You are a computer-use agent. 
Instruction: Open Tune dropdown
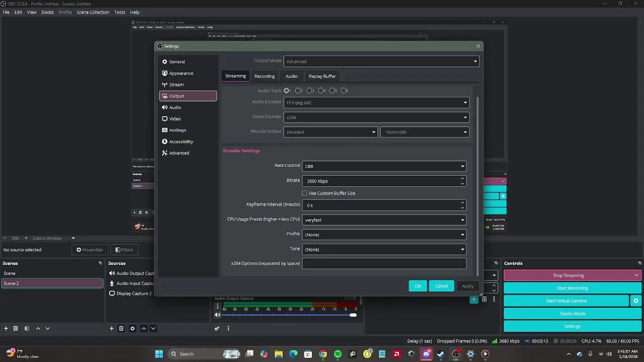(x=384, y=249)
